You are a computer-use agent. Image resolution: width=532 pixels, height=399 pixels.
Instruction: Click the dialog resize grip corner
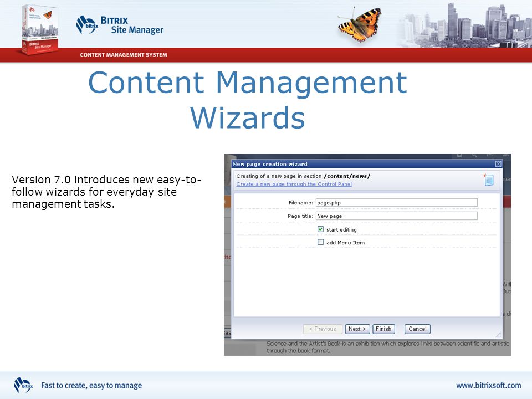(x=498, y=335)
